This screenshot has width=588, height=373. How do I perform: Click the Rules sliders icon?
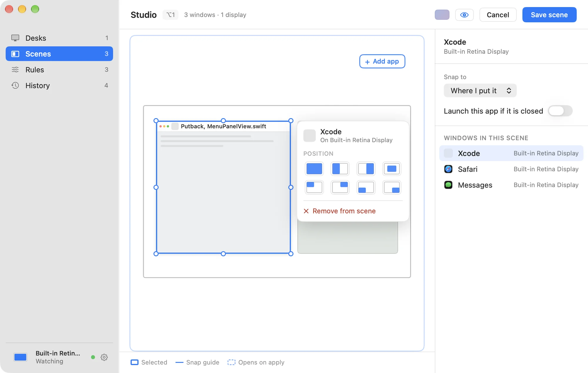pyautogui.click(x=15, y=70)
